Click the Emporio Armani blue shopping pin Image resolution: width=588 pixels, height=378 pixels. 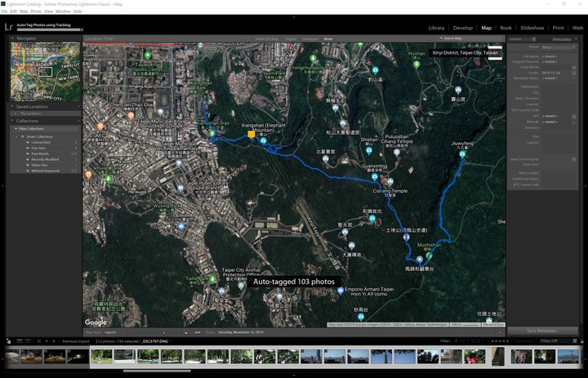click(x=340, y=291)
